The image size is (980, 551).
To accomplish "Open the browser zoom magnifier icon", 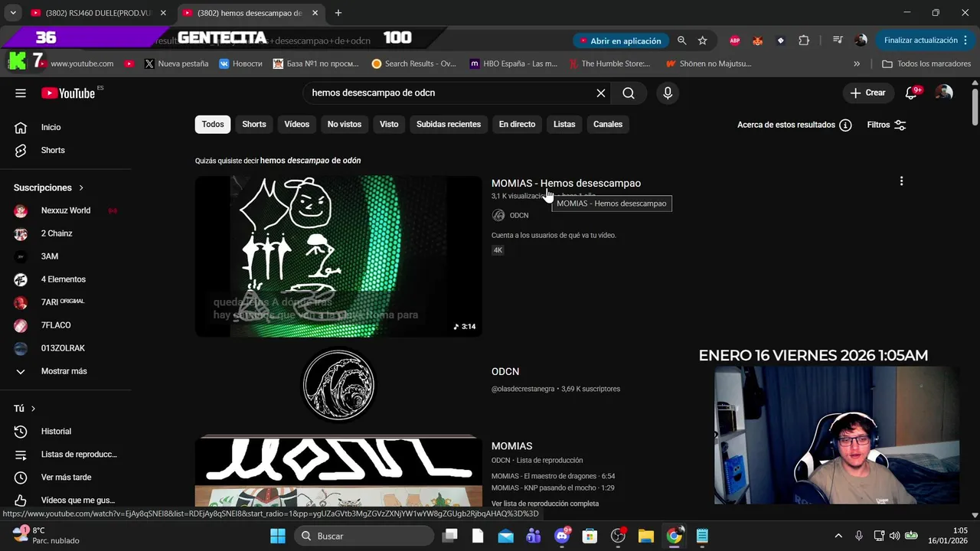I will coord(681,41).
